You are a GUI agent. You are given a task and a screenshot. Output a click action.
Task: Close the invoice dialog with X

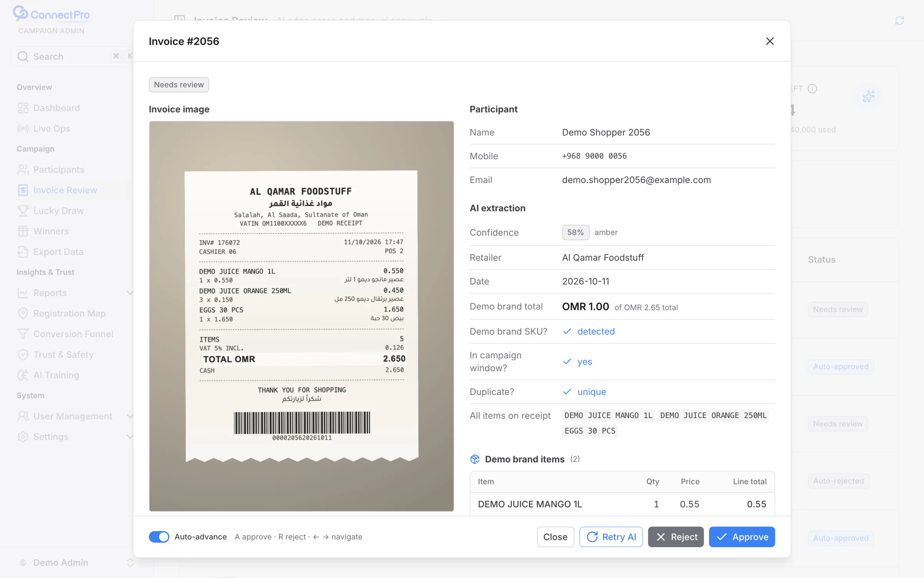tap(770, 41)
